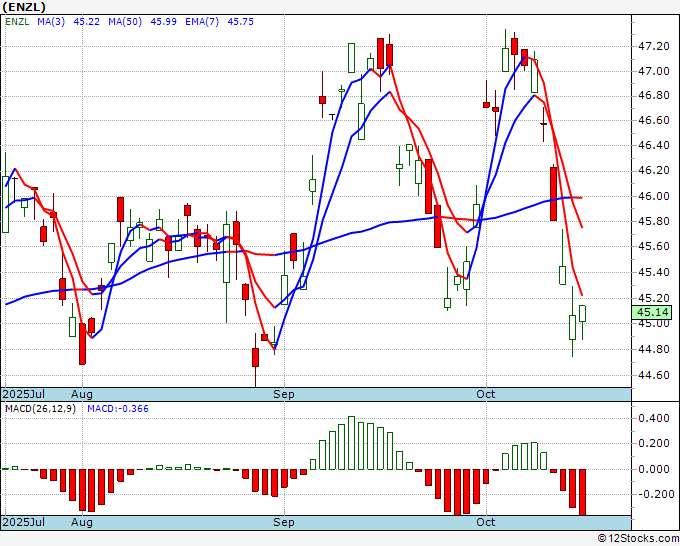Click the 45.80 price axis label
The height and width of the screenshot is (546, 680).
coord(654,221)
